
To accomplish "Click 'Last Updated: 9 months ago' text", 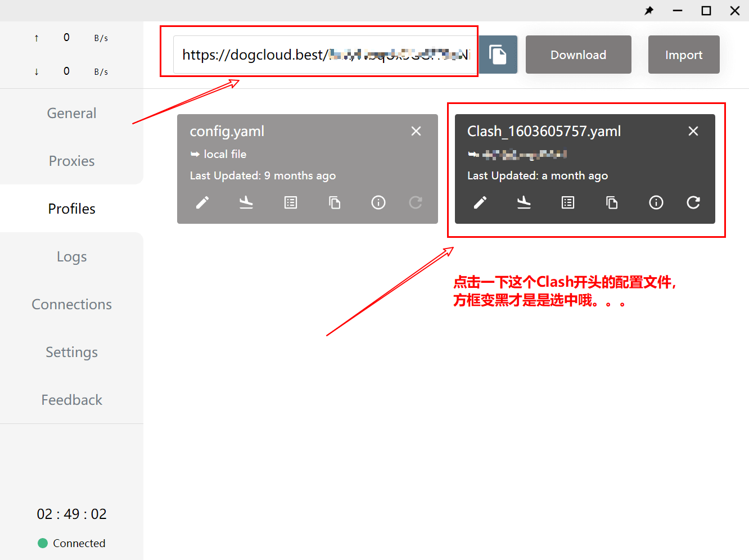I will pyautogui.click(x=263, y=175).
